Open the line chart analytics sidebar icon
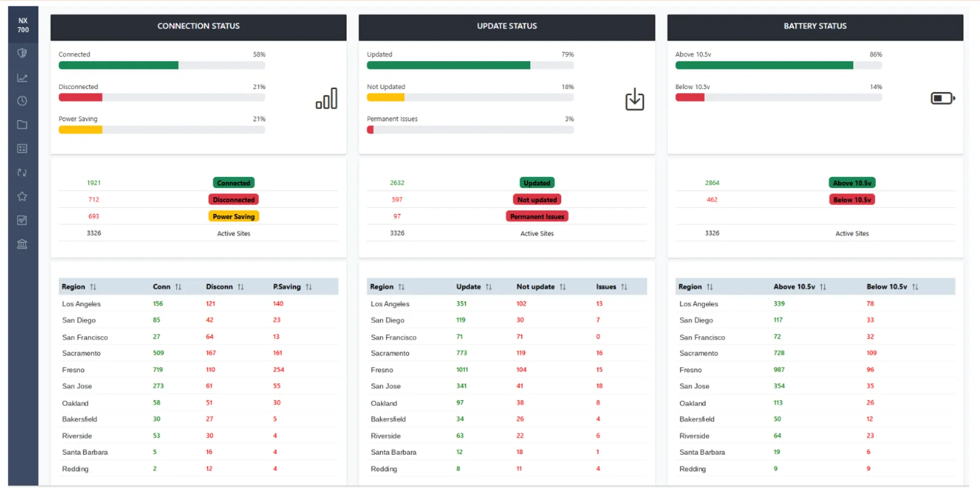The width and height of the screenshot is (980, 494). coord(22,78)
